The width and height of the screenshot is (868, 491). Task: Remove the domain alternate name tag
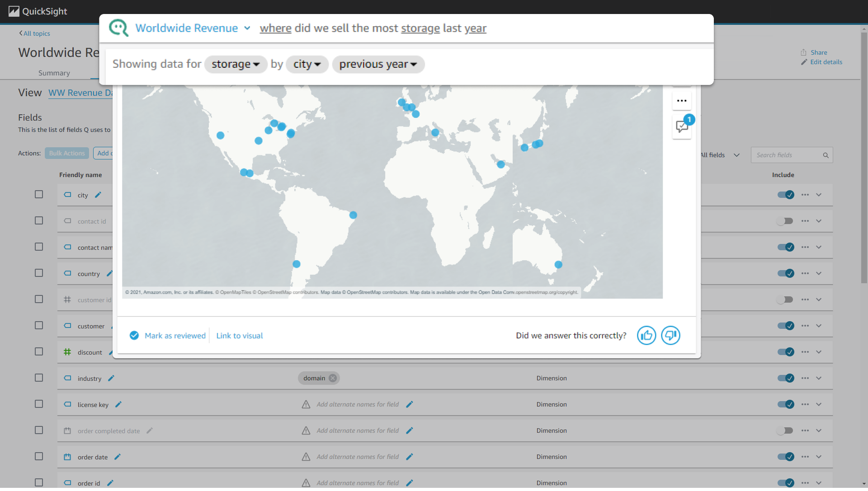(x=333, y=379)
